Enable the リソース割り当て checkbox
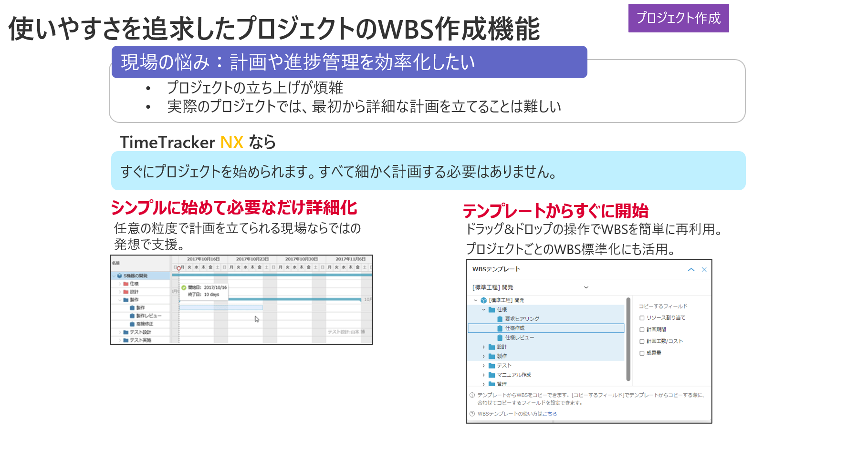The width and height of the screenshot is (868, 460). click(642, 318)
